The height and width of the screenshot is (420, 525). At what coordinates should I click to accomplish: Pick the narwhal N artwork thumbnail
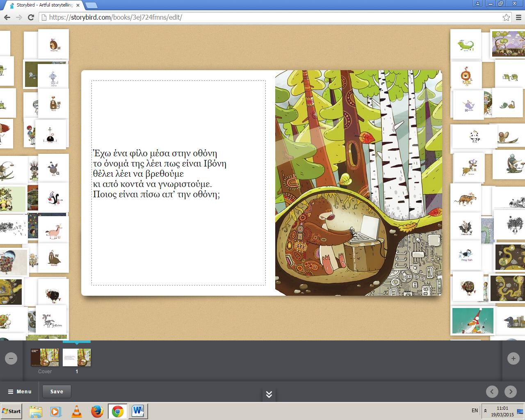click(x=468, y=106)
